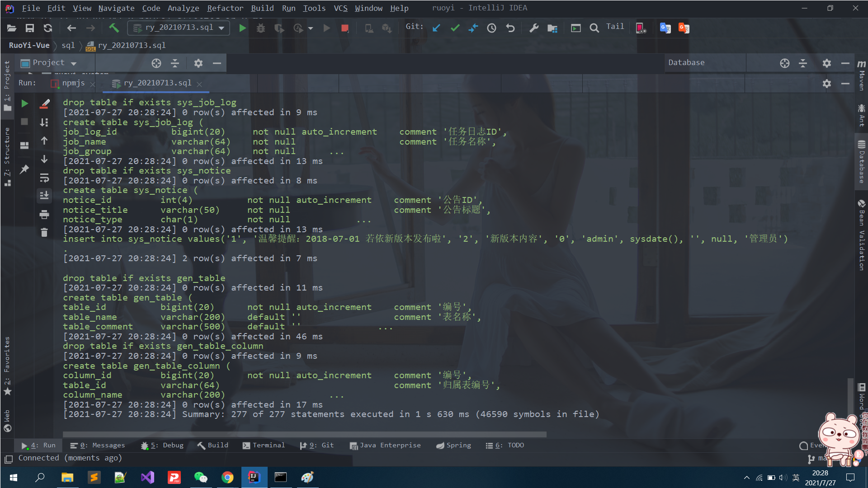Select the RuoYi-Vue breadcrumb
Image resolution: width=868 pixels, height=488 pixels.
[29, 45]
